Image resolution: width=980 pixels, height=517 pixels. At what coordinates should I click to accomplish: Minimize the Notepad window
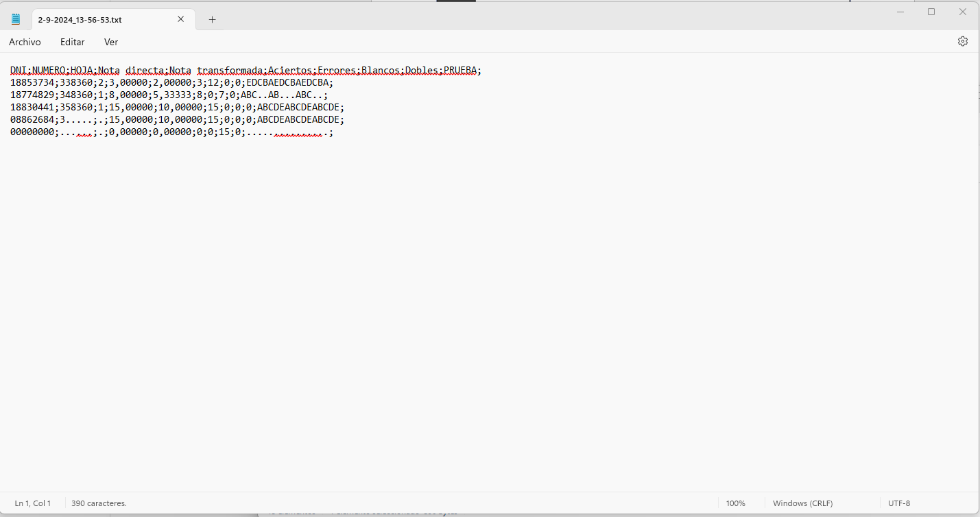[x=900, y=12]
